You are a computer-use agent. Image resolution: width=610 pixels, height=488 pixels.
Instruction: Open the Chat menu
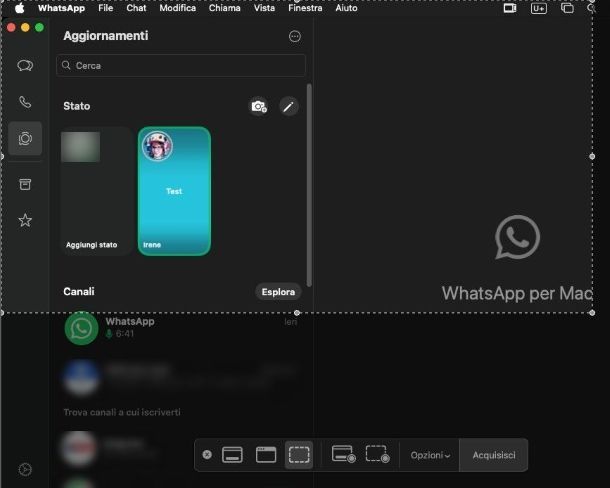click(136, 8)
